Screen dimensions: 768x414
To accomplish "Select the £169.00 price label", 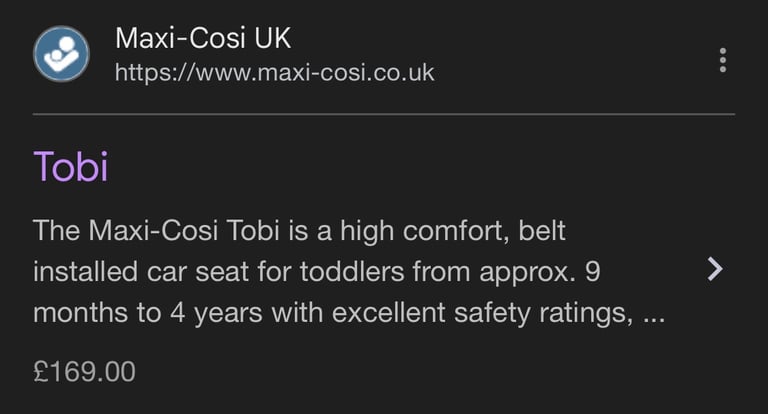I will coord(84,371).
